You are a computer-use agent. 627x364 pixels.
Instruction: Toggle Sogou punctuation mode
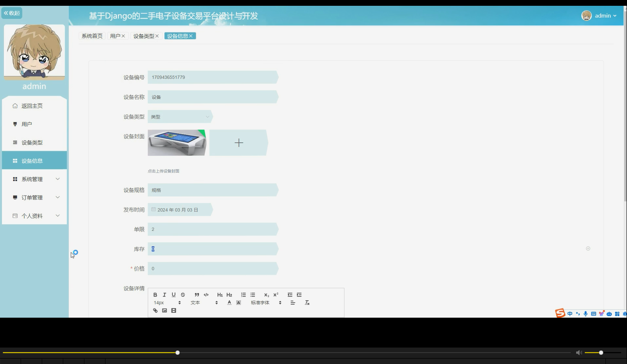click(x=578, y=314)
